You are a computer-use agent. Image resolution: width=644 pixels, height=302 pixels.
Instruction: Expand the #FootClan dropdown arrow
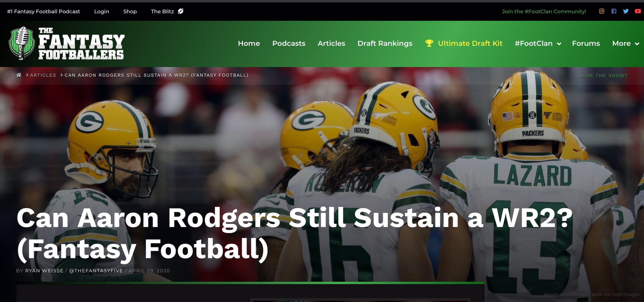pos(559,44)
